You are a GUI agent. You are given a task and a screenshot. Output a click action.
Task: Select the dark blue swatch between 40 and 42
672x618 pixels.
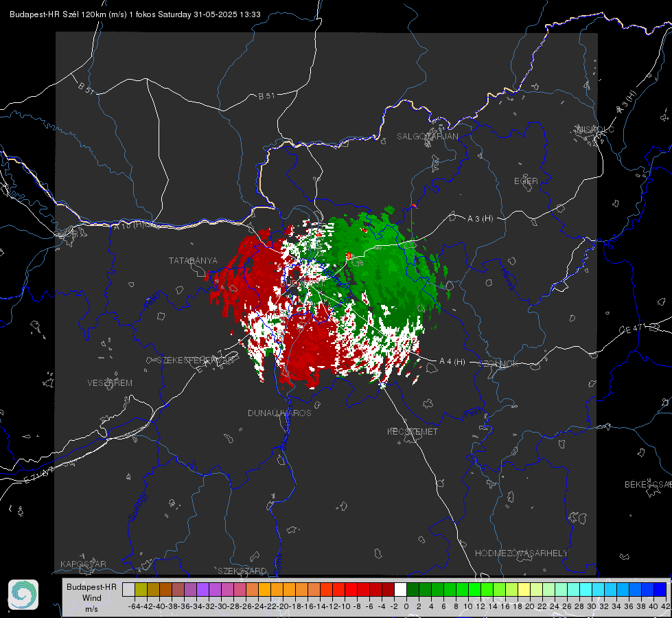(x=660, y=589)
